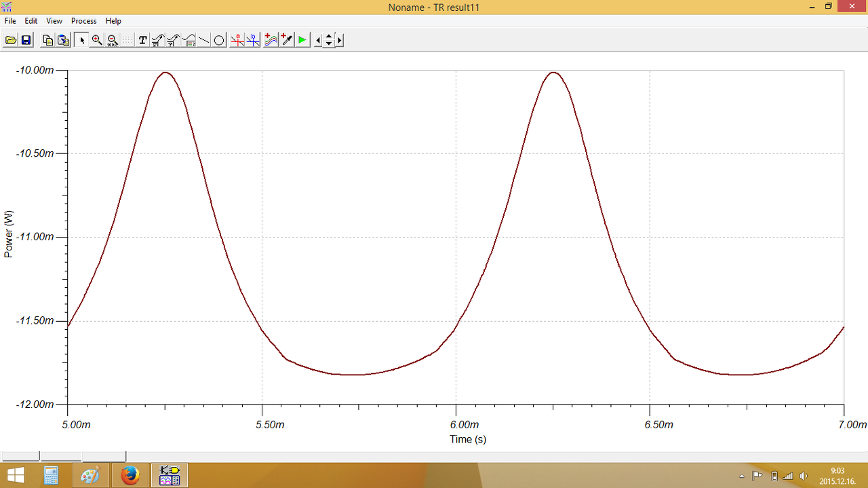Restore down the result window

[x=828, y=7]
